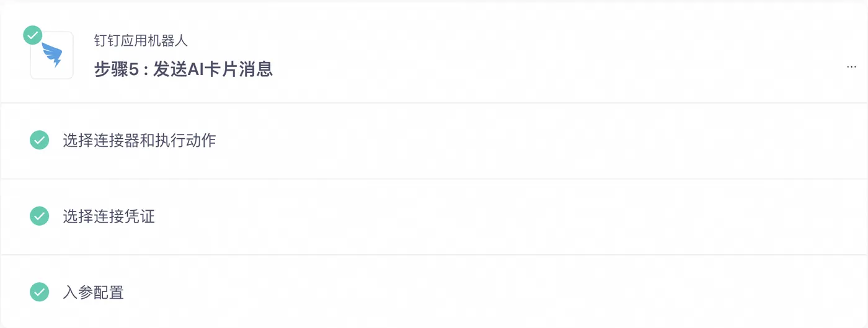The width and height of the screenshot is (868, 328).
Task: Select the 选择连接器和执行动作 label text
Action: [x=139, y=141]
